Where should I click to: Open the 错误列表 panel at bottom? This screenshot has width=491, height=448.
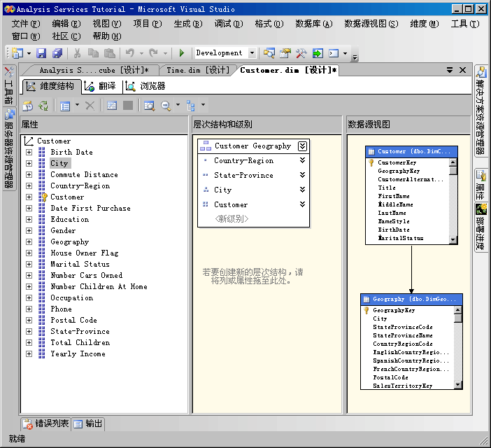[x=46, y=423]
